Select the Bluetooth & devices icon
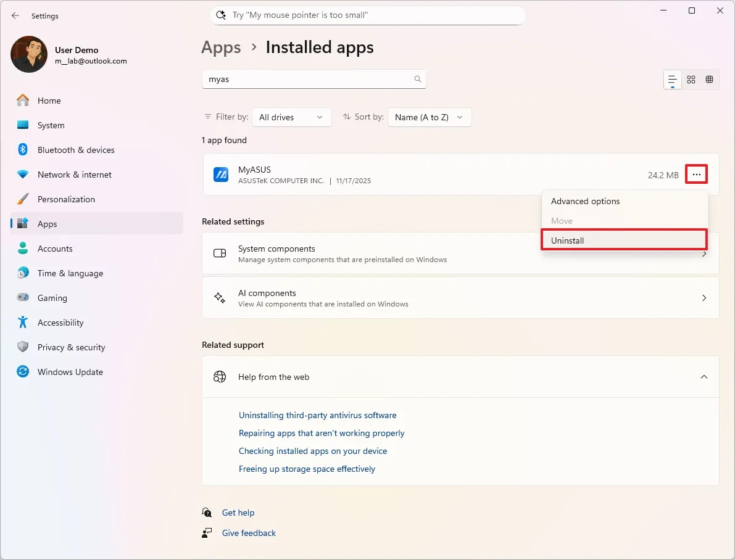Screen dimensions: 735x560 [22, 150]
